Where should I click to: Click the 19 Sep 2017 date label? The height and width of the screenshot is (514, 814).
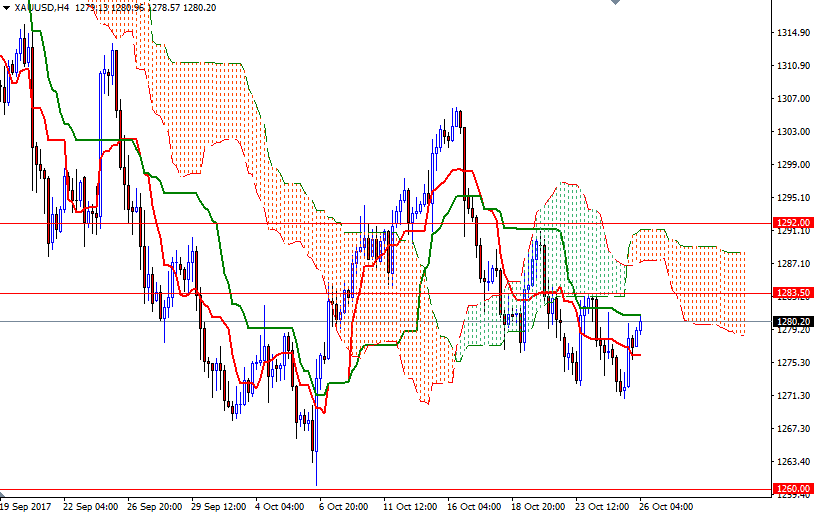pos(25,507)
